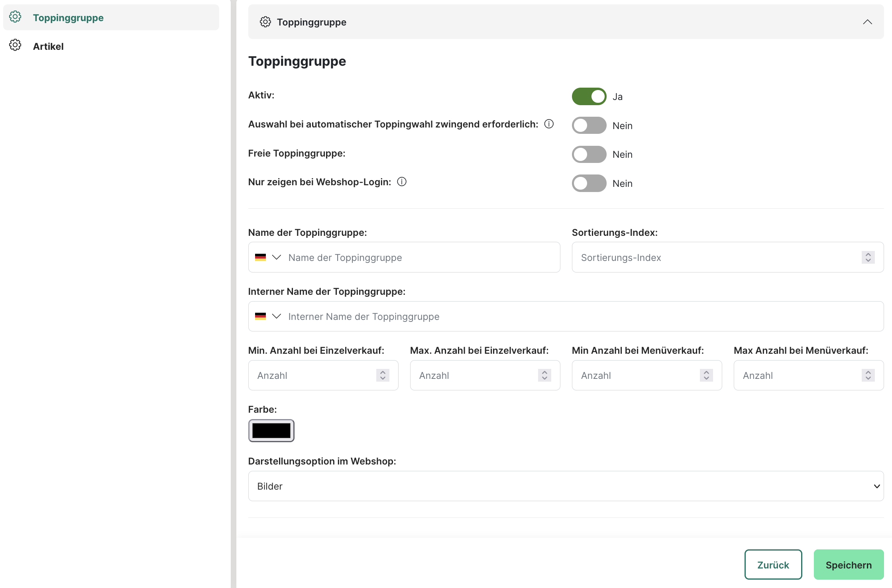Viewport: 892px width, 588px height.
Task: Click gear icon beside Artikel in sidebar
Action: pyautogui.click(x=15, y=45)
